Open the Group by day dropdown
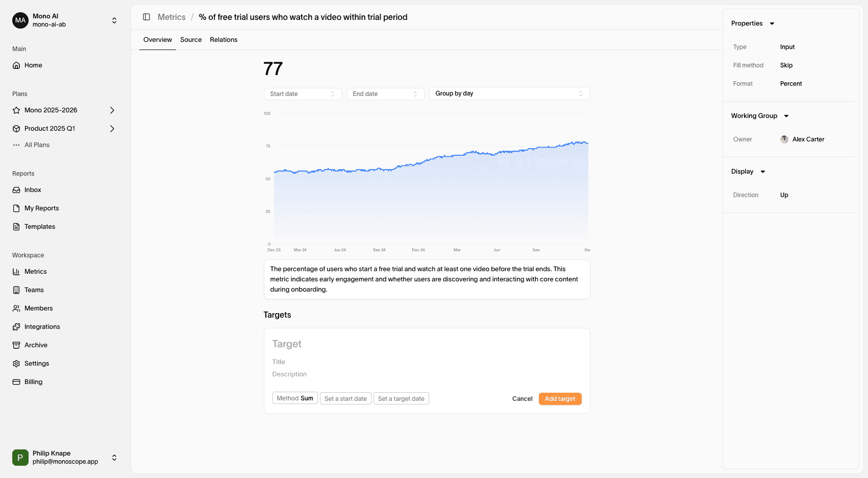 point(509,93)
